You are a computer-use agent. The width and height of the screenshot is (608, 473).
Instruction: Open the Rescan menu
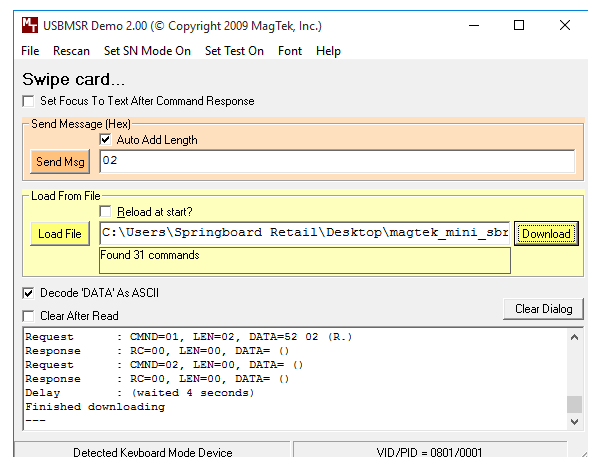tap(71, 51)
